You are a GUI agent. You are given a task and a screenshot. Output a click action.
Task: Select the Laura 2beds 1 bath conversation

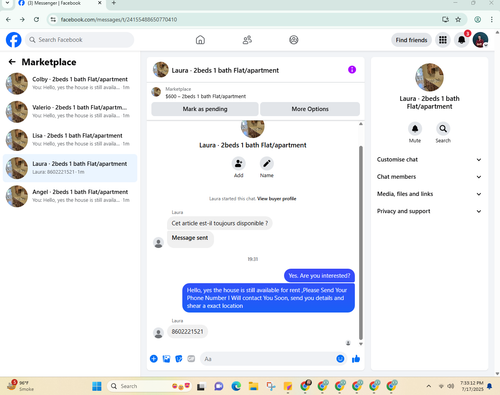[70, 168]
